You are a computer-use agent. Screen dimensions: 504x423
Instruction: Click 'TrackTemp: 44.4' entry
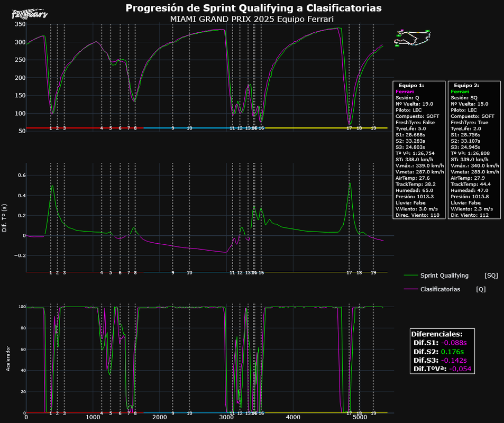(471, 184)
